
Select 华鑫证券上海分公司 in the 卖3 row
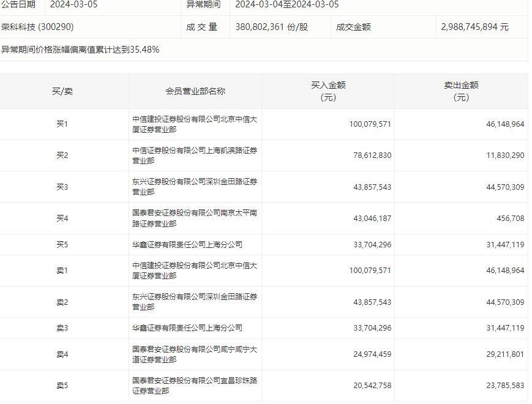click(x=187, y=328)
